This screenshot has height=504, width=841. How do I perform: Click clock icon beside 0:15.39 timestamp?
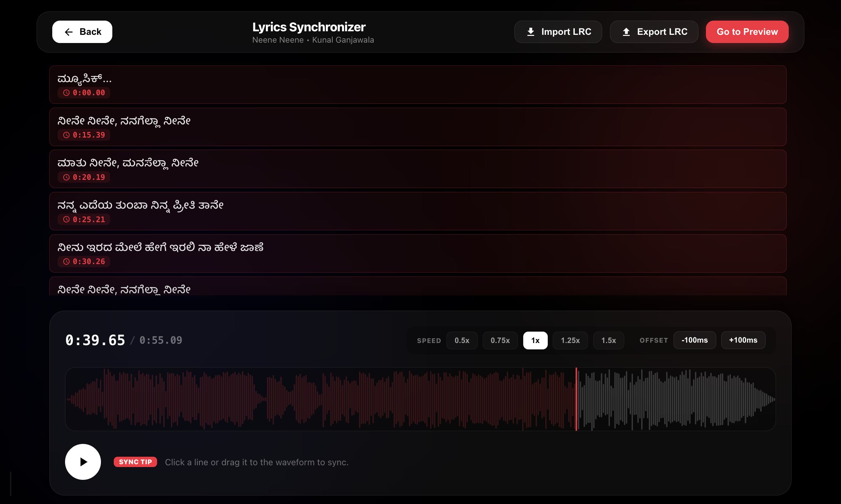coord(66,135)
